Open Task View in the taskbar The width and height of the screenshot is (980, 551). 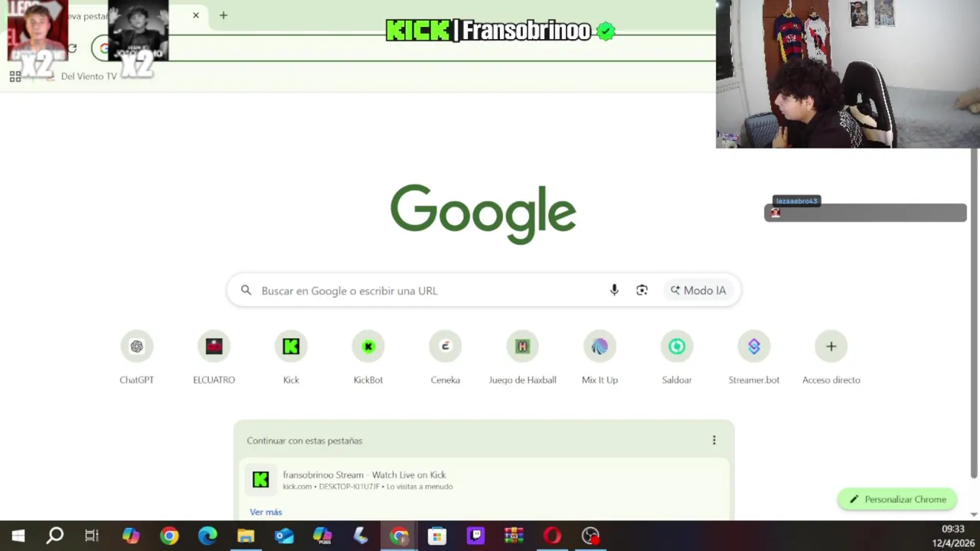(x=92, y=536)
